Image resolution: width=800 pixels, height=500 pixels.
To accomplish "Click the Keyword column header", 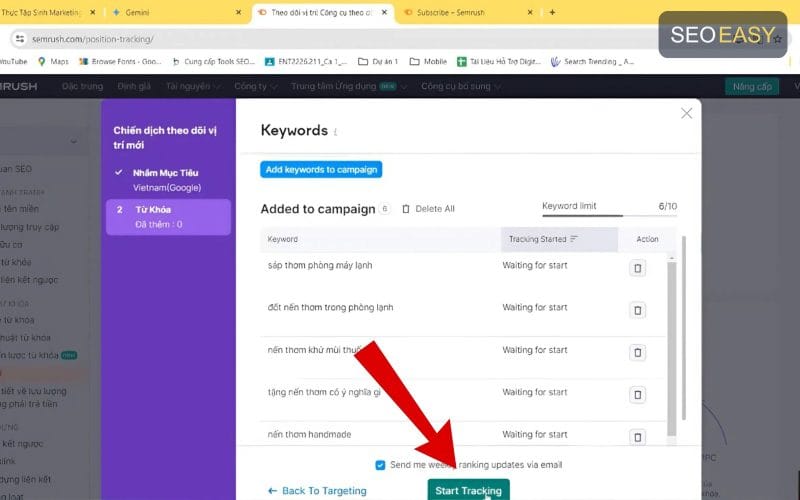I will [380, 239].
